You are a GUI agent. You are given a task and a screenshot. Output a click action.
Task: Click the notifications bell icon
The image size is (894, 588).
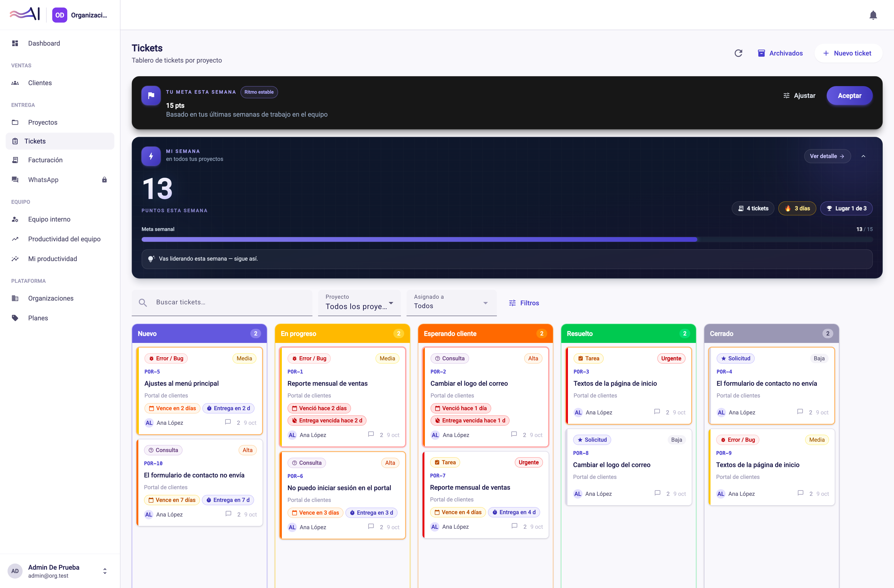873,15
